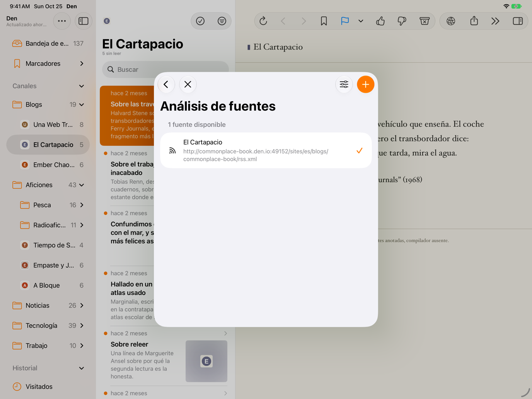Viewport: 532px width, 399px height.
Task: Click the thumbs up icon
Action: (x=380, y=21)
